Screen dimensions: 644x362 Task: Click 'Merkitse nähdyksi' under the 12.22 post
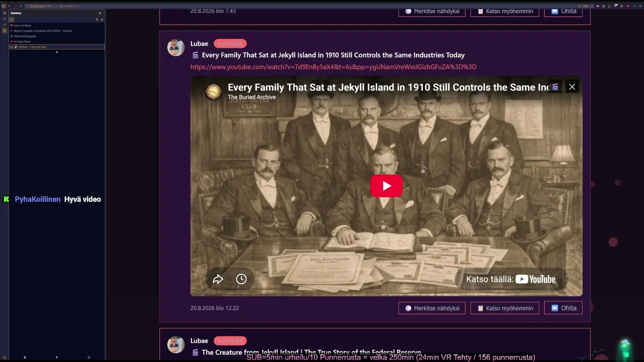click(432, 308)
